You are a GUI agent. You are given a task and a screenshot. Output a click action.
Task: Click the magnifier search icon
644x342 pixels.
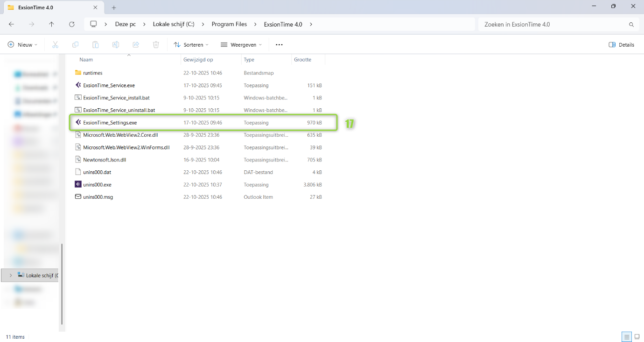[x=631, y=24]
